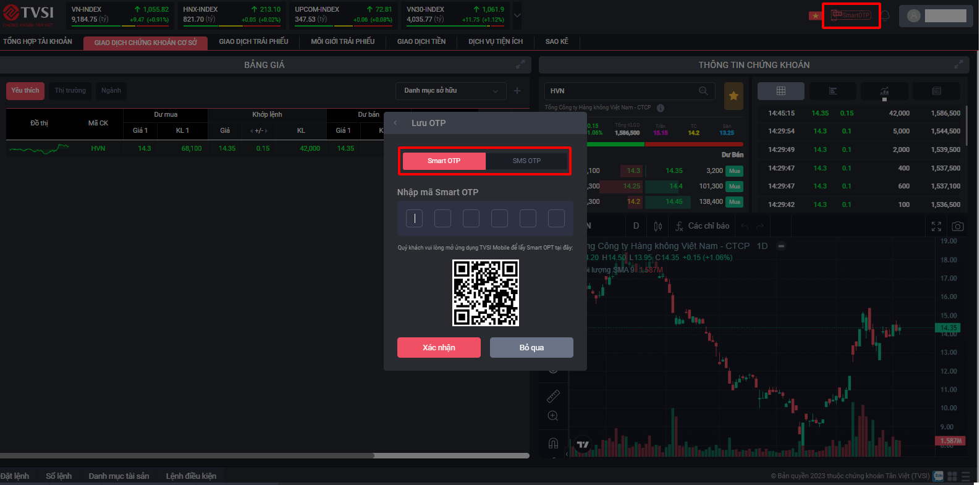Click the magnet mode tool icon
980x485 pixels.
click(553, 443)
